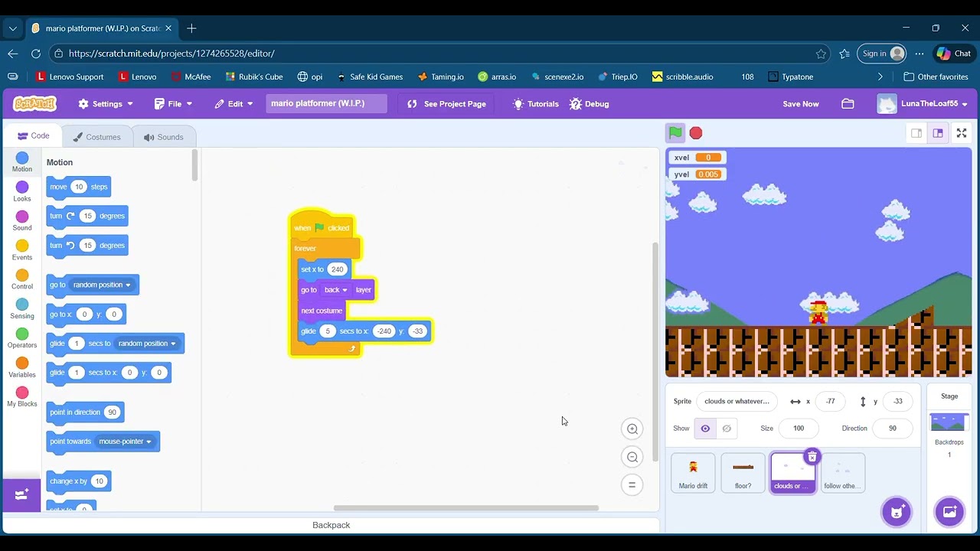
Task: Click the browser Sign in button
Action: click(883, 54)
